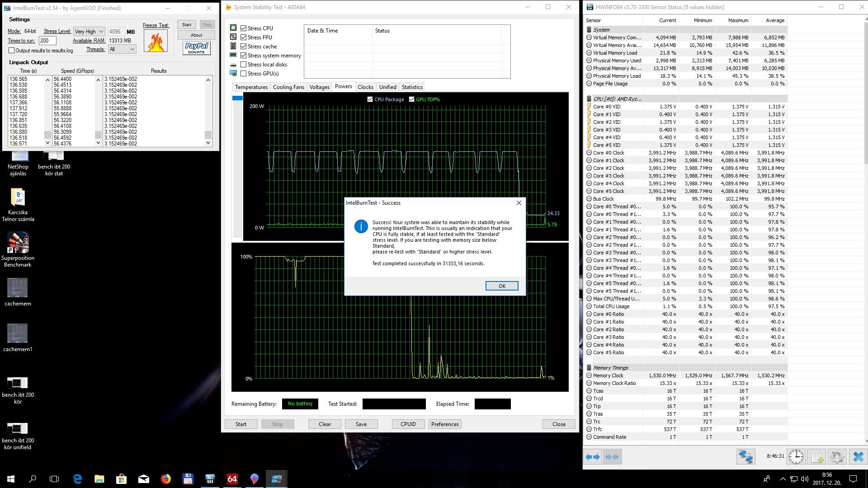Viewport: 868px width, 488px height.
Task: Show hidden system tray icons chevron
Action: pos(783,479)
